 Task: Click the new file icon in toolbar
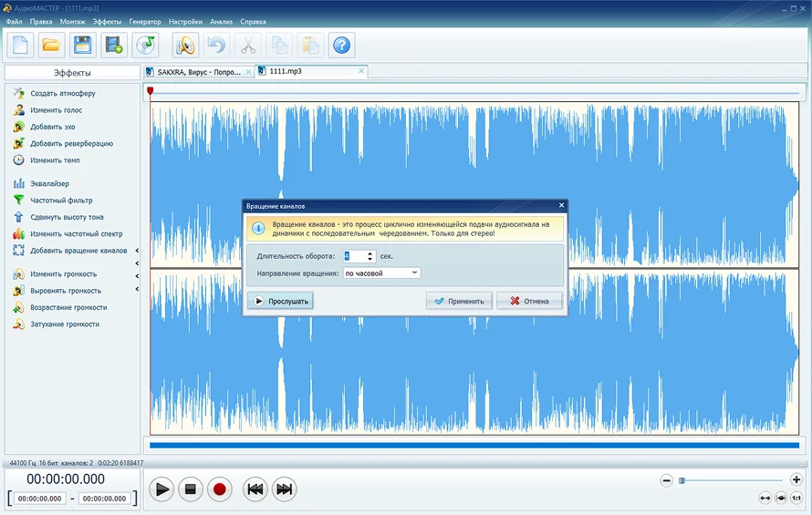(20, 45)
